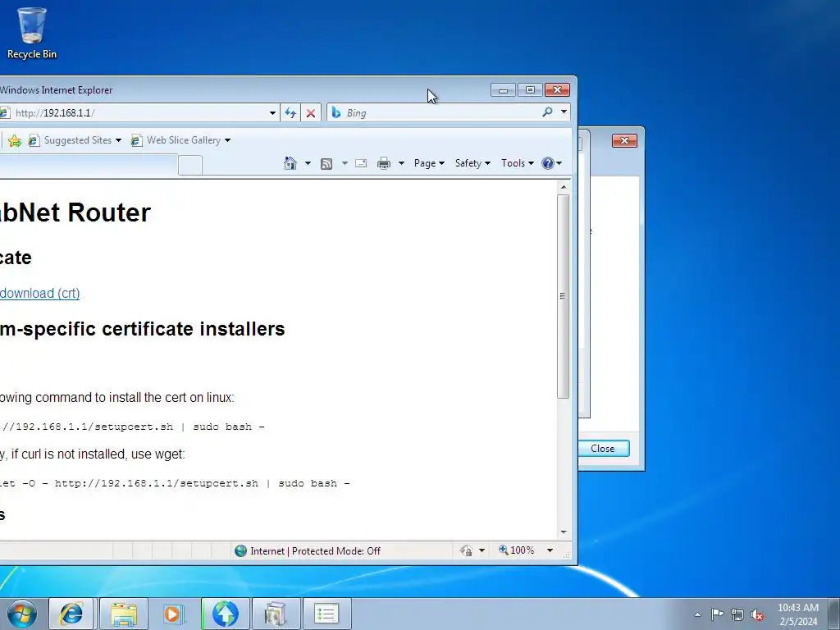Open the Page menu
This screenshot has width=840, height=630.
429,163
